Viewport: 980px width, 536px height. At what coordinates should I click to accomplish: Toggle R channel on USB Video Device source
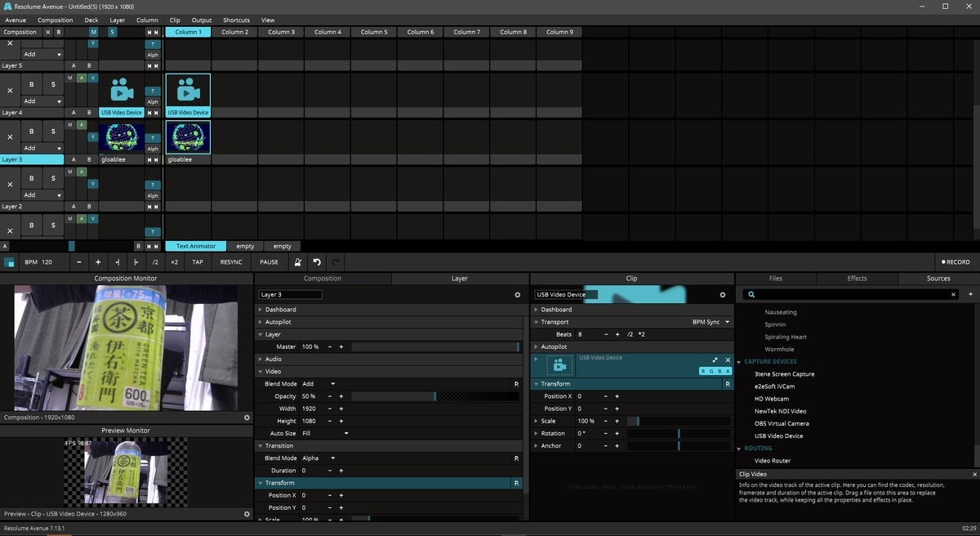(704, 371)
